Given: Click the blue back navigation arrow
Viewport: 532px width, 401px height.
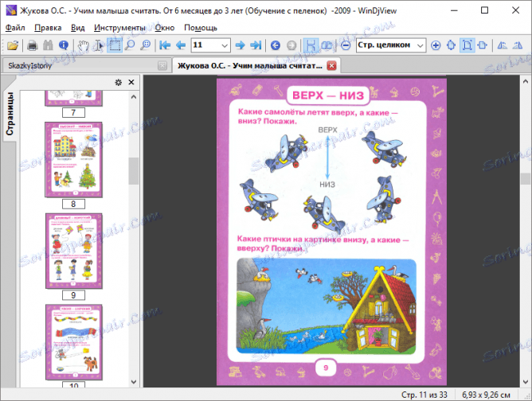Looking at the screenshot, I should coord(276,45).
